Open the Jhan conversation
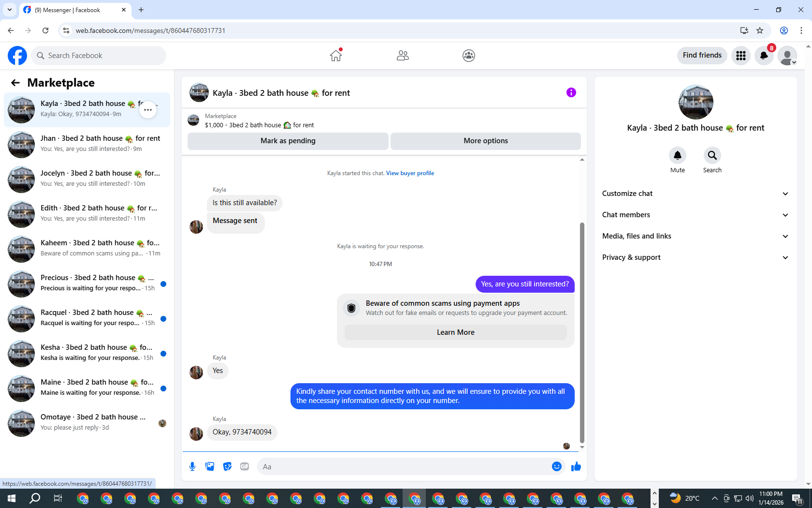The image size is (812, 508). click(87, 145)
